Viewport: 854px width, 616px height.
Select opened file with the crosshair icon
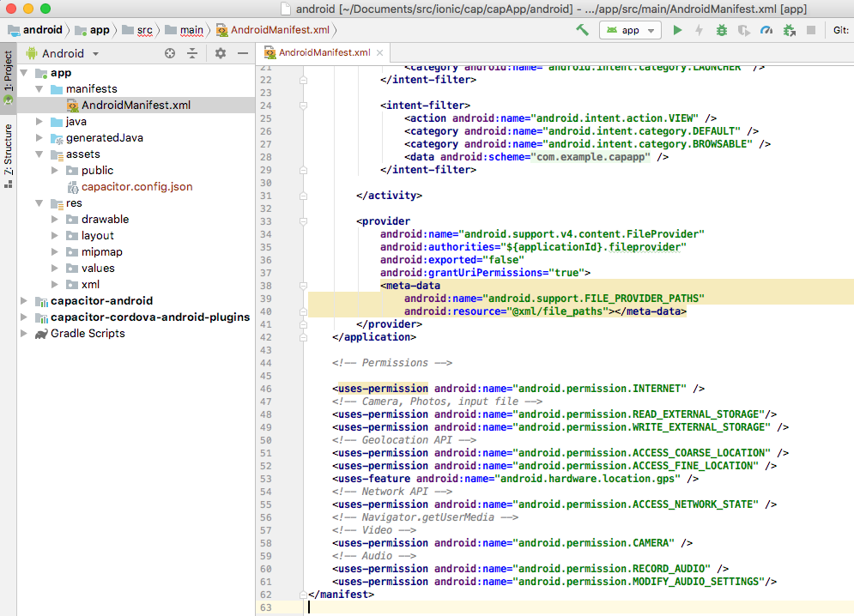[172, 53]
